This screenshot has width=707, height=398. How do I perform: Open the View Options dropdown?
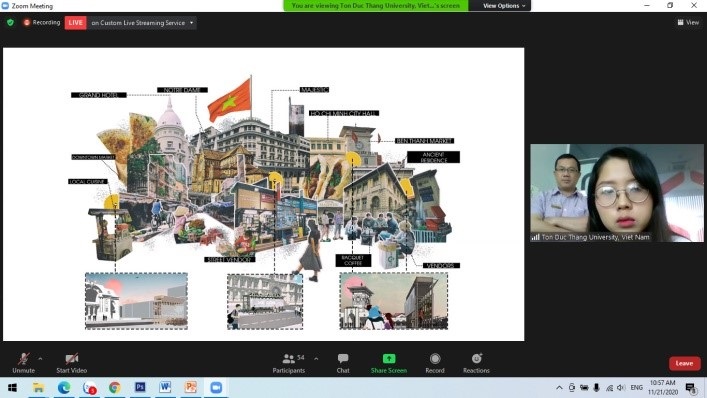[504, 6]
